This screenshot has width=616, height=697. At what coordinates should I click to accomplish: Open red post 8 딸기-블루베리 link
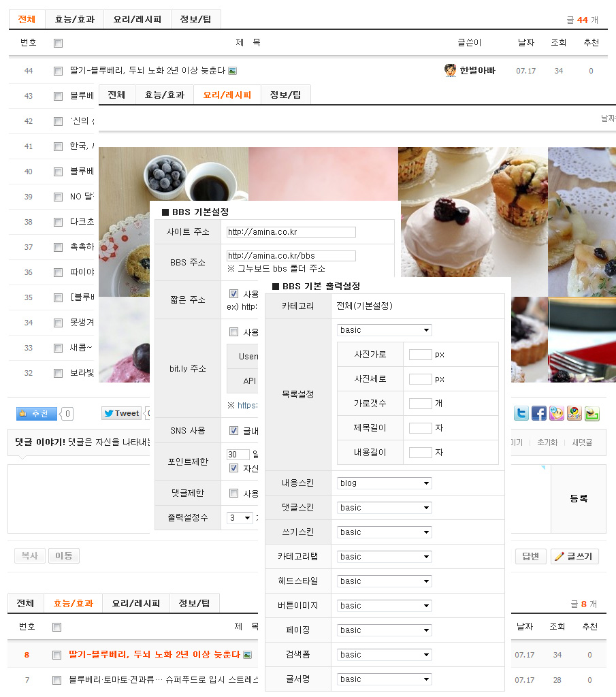click(155, 654)
